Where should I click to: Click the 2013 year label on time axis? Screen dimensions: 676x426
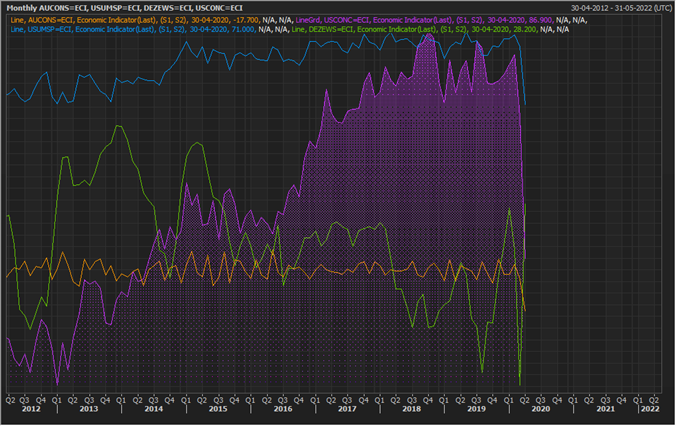[89, 409]
